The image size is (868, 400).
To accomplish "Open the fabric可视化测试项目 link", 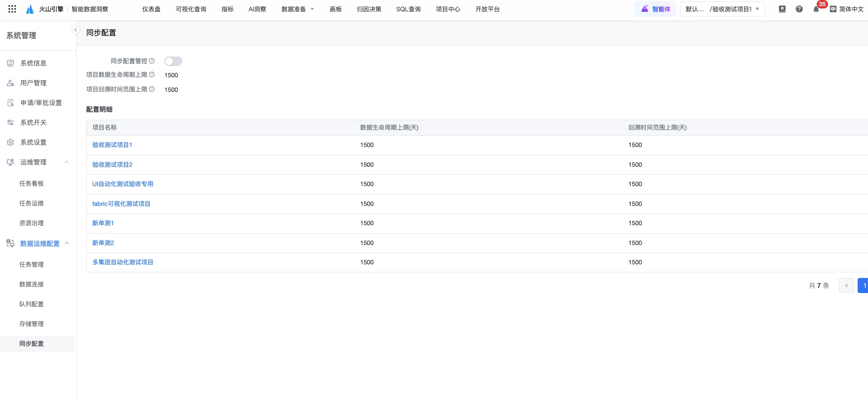I will coord(121,204).
